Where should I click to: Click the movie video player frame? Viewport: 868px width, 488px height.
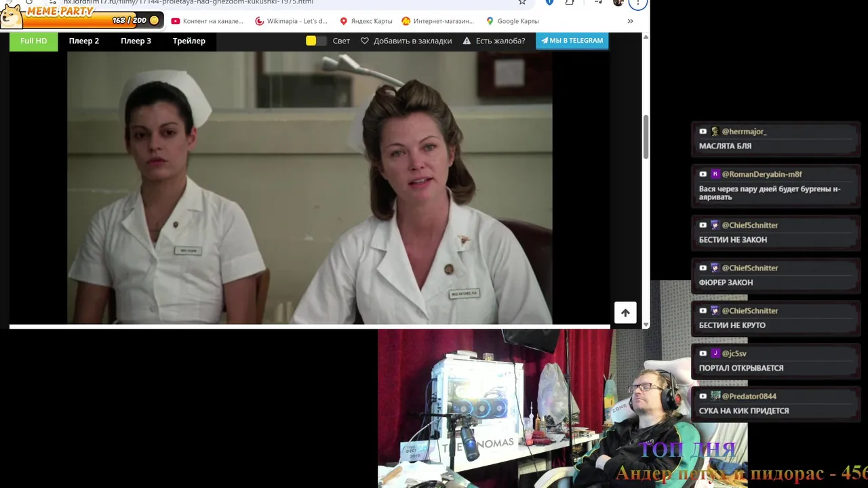(310, 188)
